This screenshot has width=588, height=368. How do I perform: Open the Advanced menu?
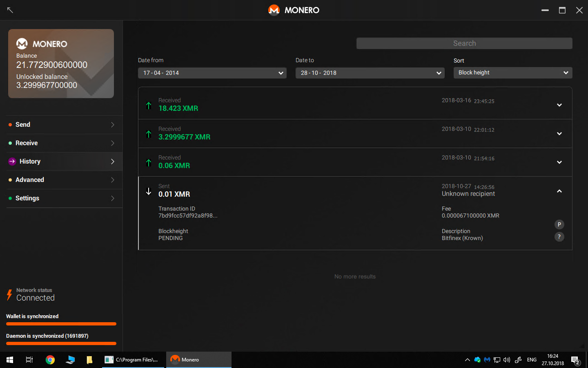pos(65,180)
